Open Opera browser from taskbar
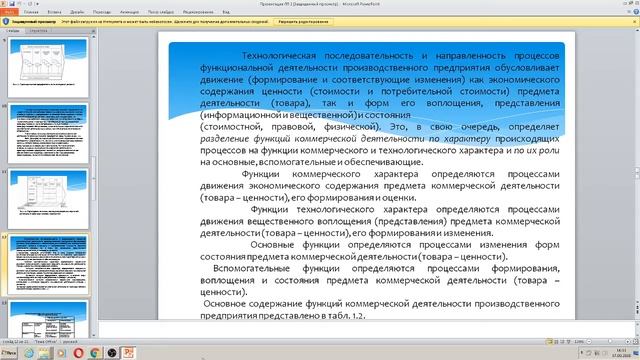The image size is (640, 360). (x=78, y=353)
